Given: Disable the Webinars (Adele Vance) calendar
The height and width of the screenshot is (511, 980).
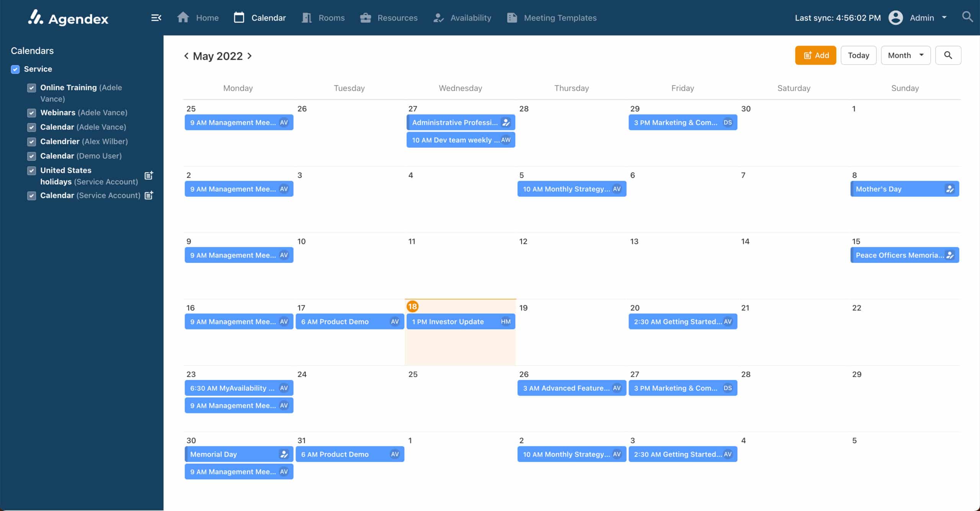Looking at the screenshot, I should tap(31, 113).
